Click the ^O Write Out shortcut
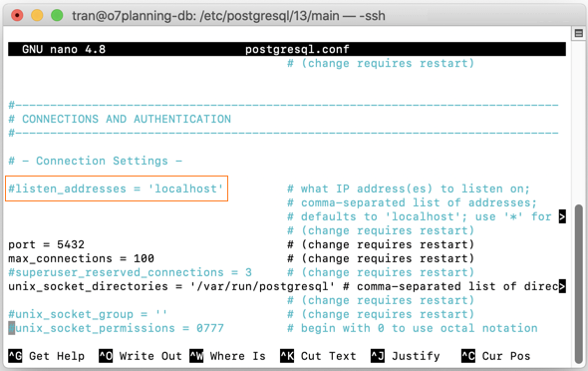 [141, 356]
